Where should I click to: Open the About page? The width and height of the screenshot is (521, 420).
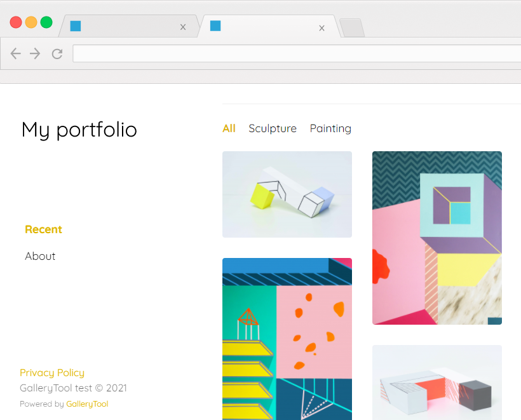pyautogui.click(x=40, y=256)
